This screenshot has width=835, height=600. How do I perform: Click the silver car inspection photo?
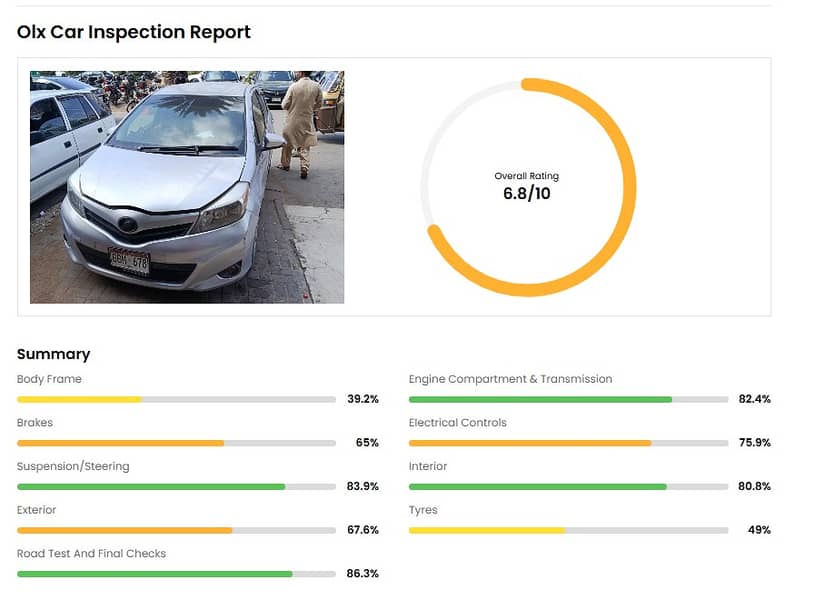click(187, 187)
